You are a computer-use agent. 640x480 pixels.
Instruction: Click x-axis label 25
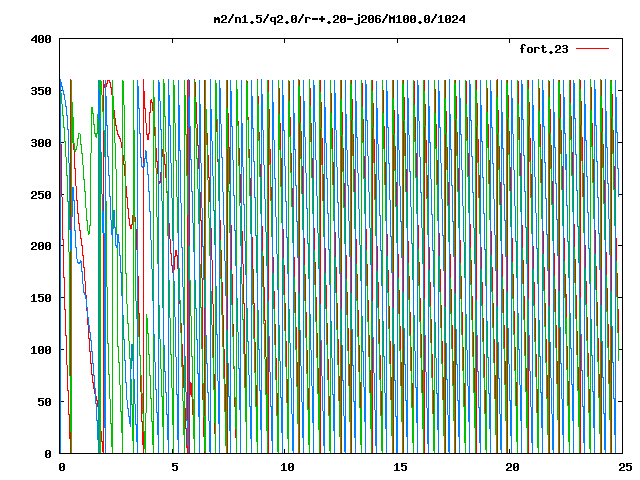pos(625,467)
